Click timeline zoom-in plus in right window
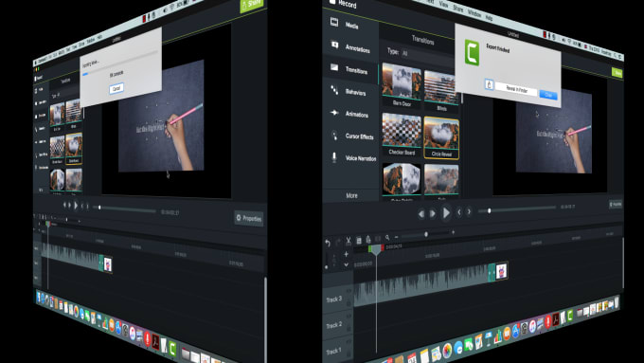644x363 pixels. pyautogui.click(x=453, y=232)
